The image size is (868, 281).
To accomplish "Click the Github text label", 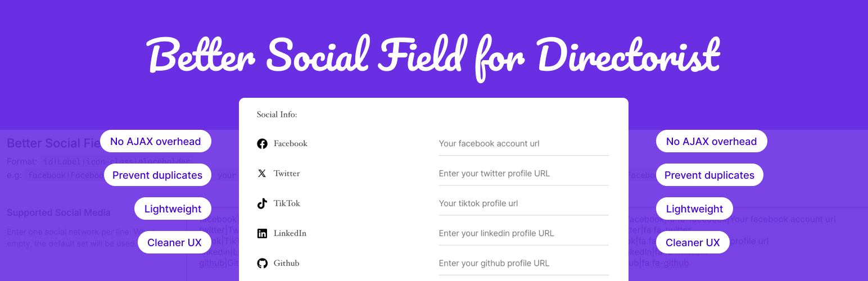I will 287,263.
